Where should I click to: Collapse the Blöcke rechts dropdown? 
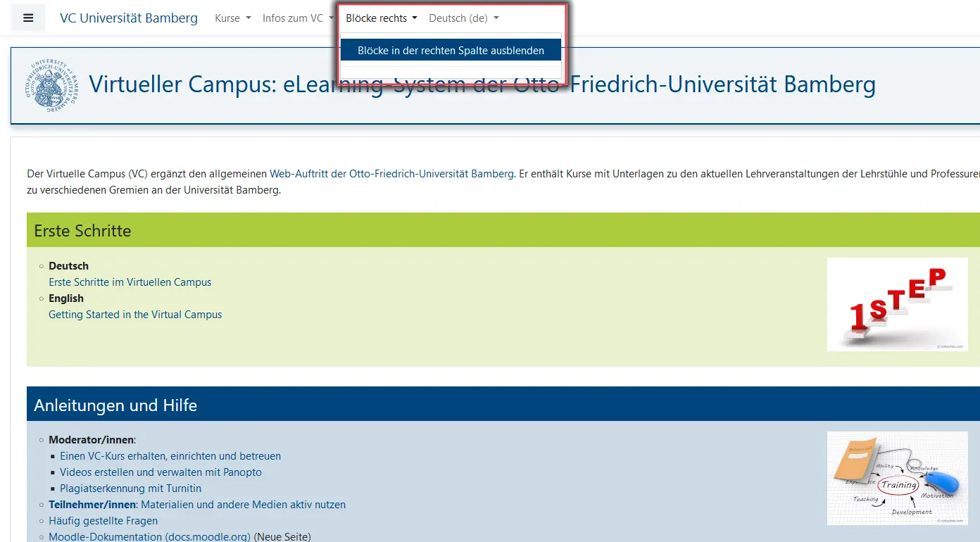point(382,18)
